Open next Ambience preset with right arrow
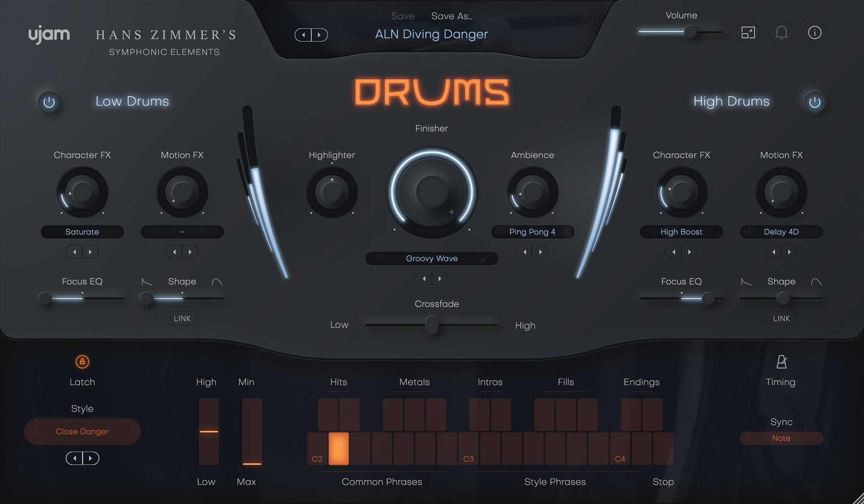 [x=541, y=252]
